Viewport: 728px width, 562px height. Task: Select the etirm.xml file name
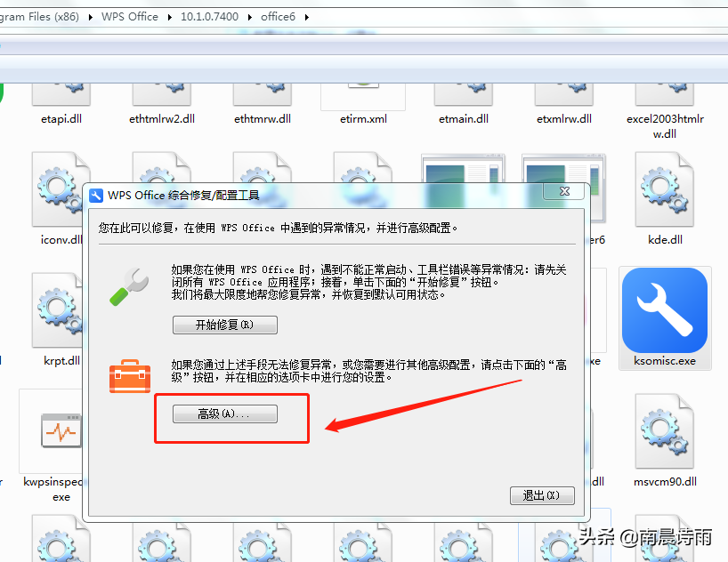(x=363, y=119)
